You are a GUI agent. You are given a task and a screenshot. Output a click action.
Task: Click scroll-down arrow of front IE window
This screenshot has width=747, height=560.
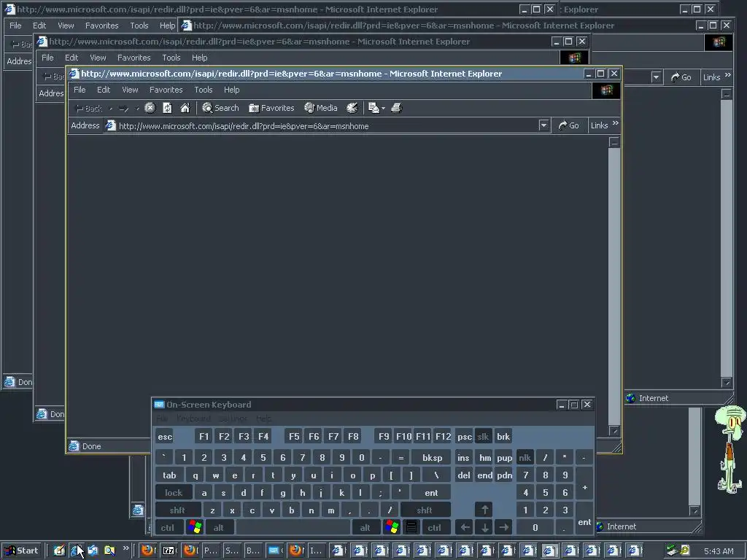pyautogui.click(x=614, y=431)
